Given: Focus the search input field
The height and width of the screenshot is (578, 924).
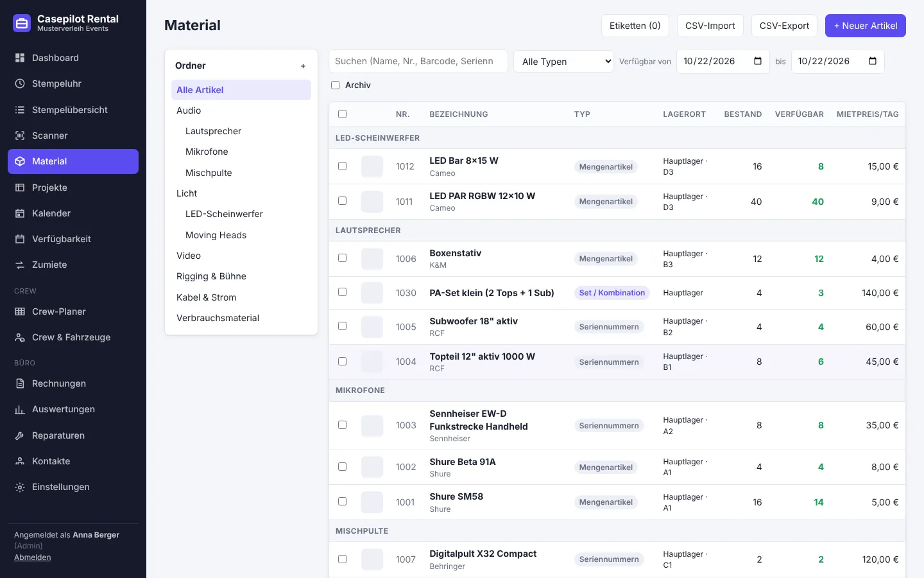Looking at the screenshot, I should coord(418,62).
